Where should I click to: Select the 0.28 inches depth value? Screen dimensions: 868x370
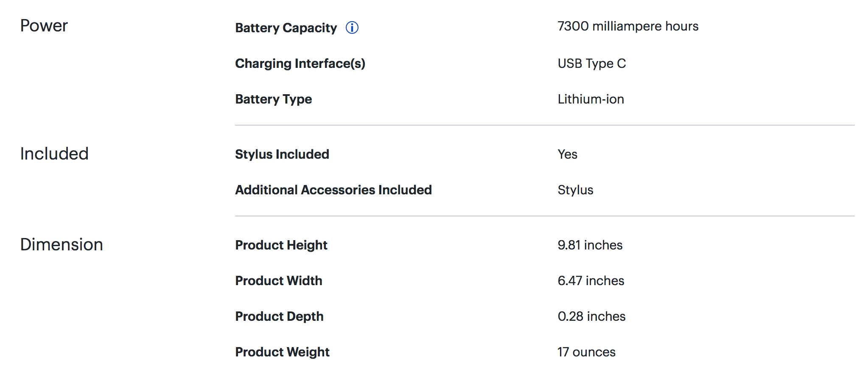click(591, 316)
